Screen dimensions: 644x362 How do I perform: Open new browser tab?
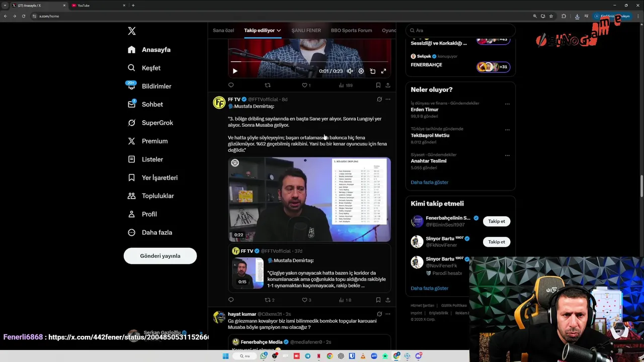pyautogui.click(x=133, y=6)
